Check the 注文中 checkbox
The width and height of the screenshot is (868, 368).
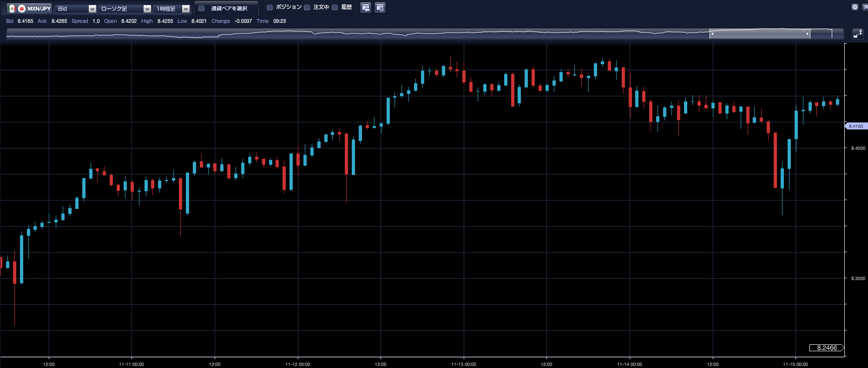tap(307, 7)
